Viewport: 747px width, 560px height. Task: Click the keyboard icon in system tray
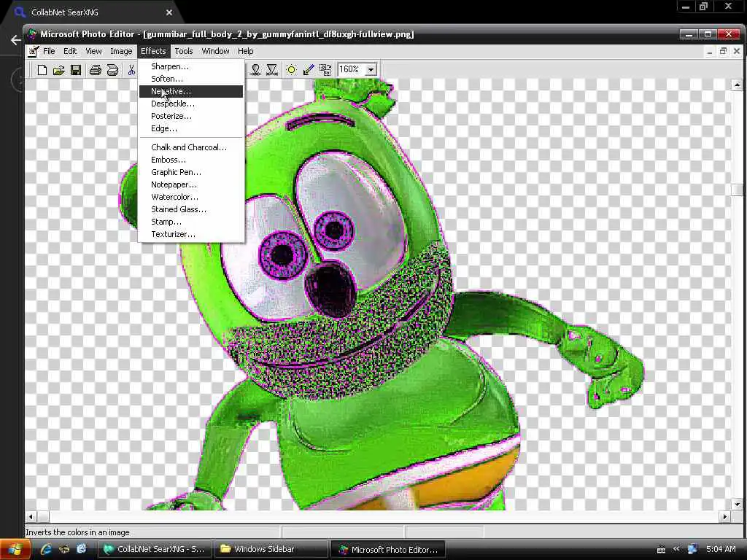661,550
